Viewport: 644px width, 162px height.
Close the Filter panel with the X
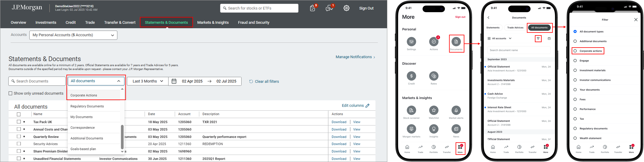(636, 20)
